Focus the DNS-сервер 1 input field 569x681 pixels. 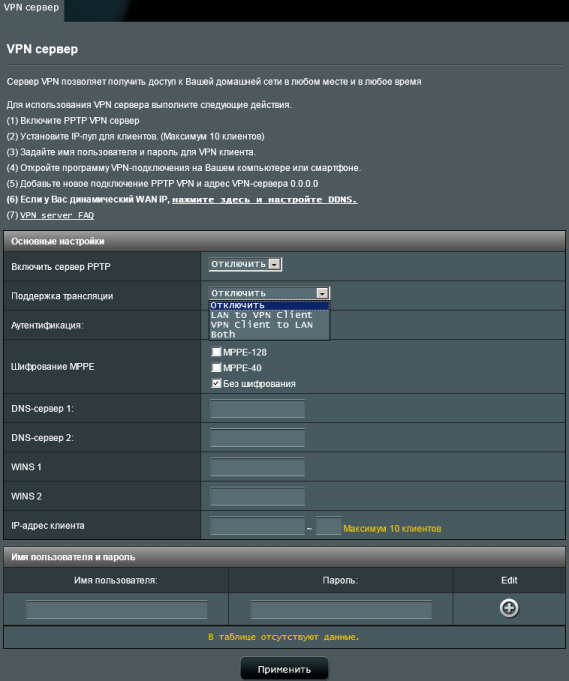[257, 409]
